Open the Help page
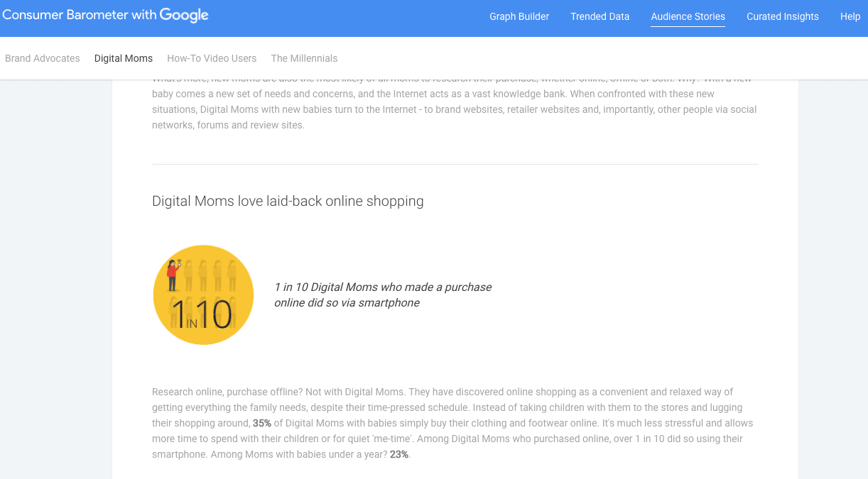Image resolution: width=868 pixels, height=479 pixels. (x=850, y=16)
